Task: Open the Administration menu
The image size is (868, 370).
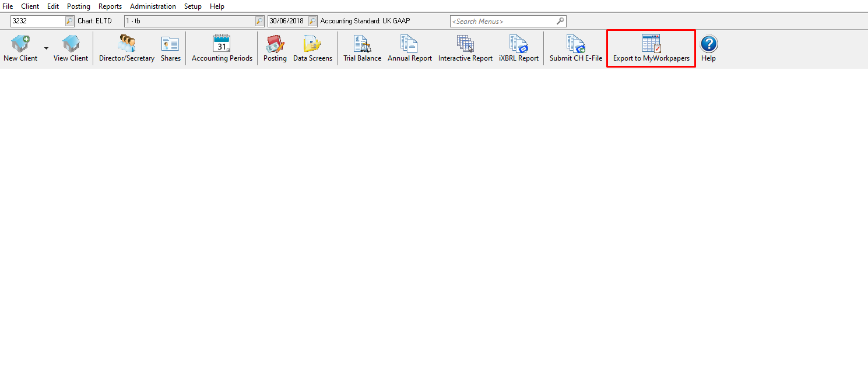Action: (153, 6)
